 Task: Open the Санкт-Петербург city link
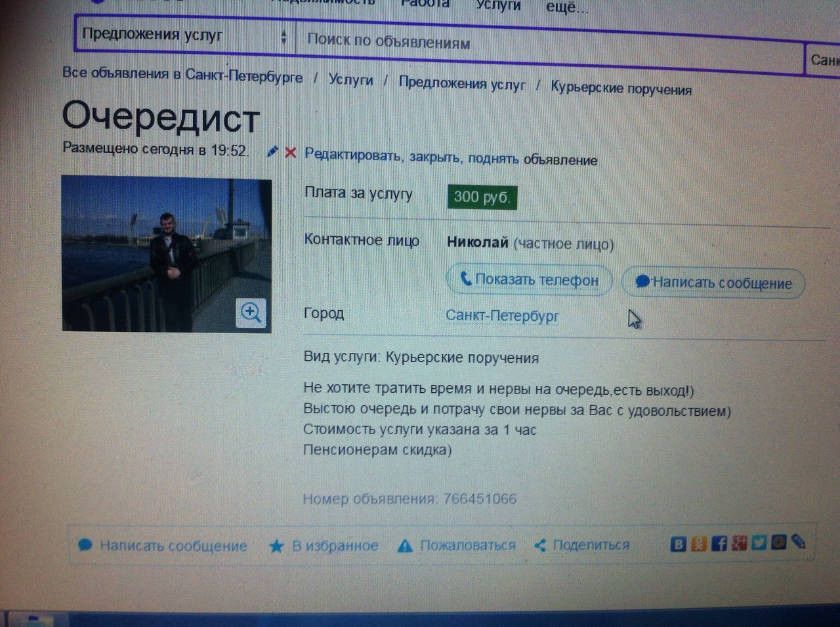click(502, 315)
